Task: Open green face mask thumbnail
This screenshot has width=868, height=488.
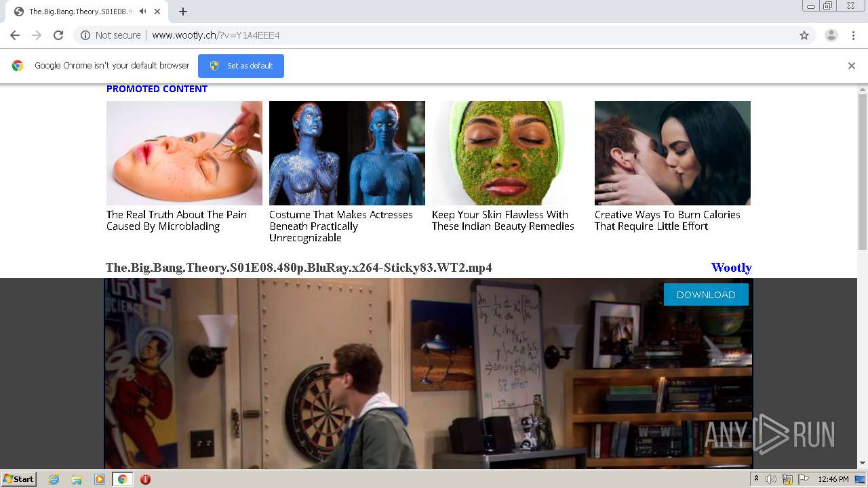Action: pos(510,153)
